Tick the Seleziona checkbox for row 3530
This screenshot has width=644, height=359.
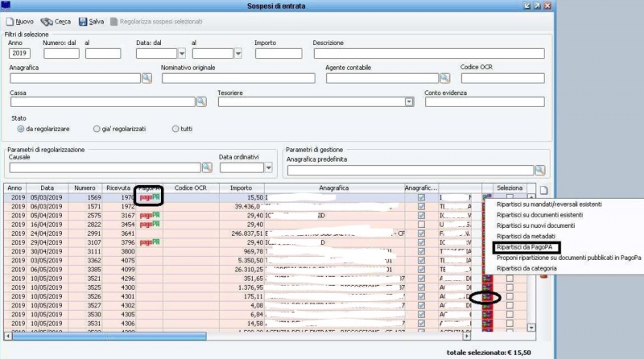(510, 315)
